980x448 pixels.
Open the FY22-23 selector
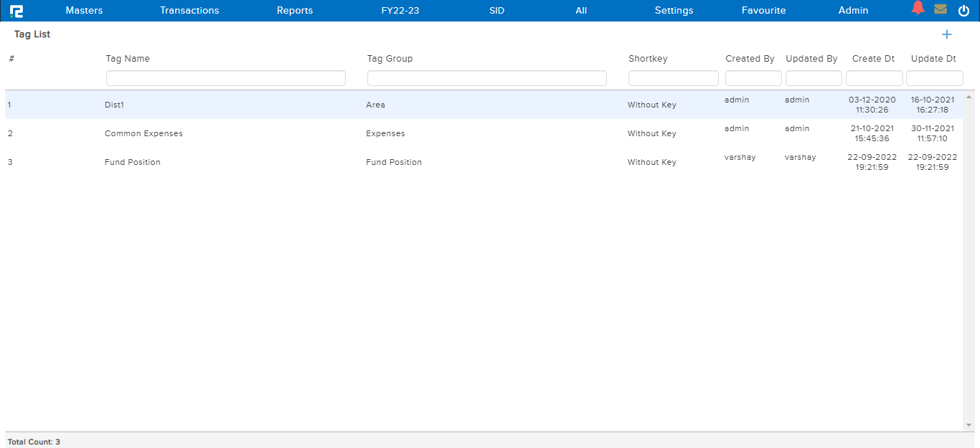coord(400,10)
